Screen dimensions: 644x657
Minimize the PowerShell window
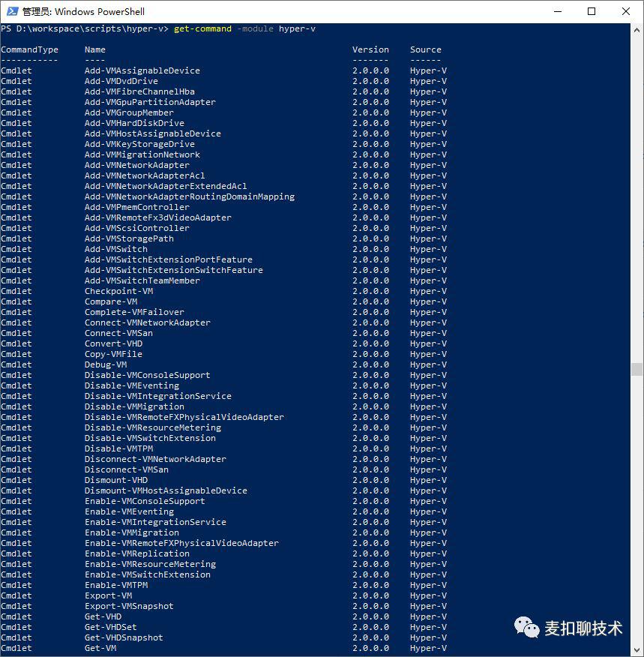coord(557,11)
